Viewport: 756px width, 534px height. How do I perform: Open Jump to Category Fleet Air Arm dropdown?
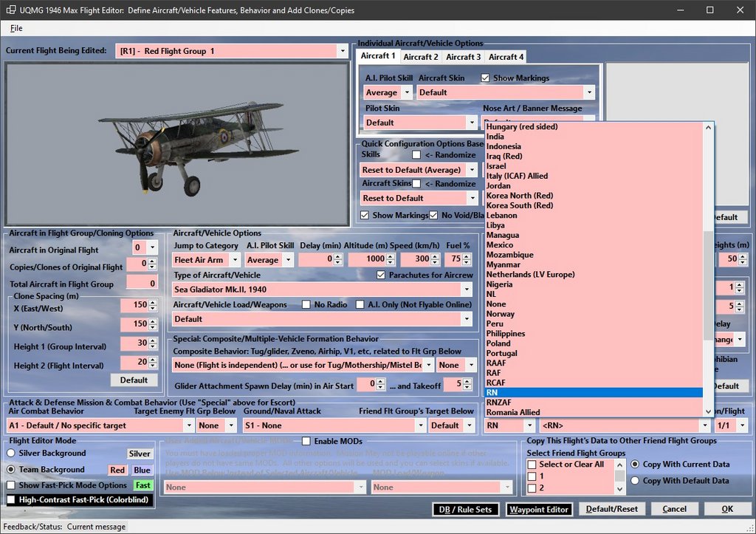pos(235,260)
